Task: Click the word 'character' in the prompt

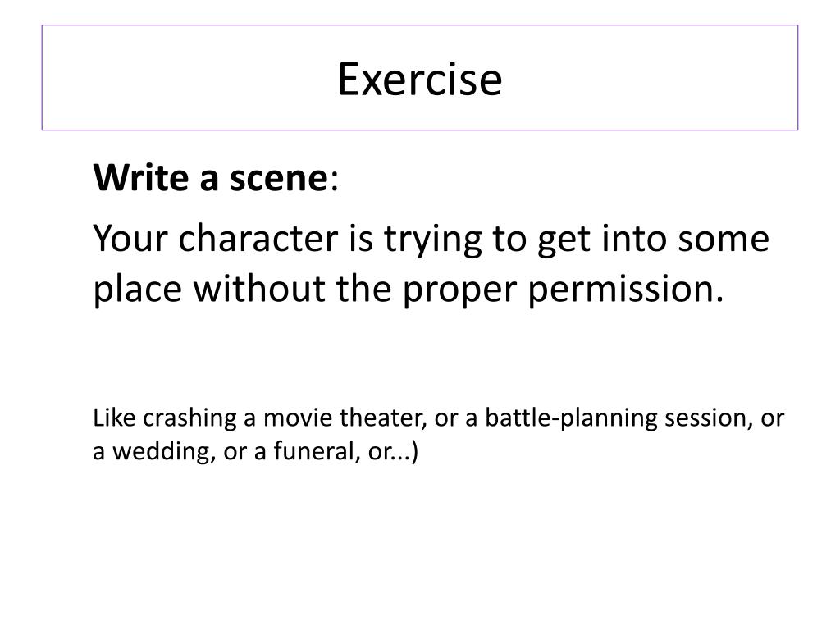Action: [x=258, y=238]
